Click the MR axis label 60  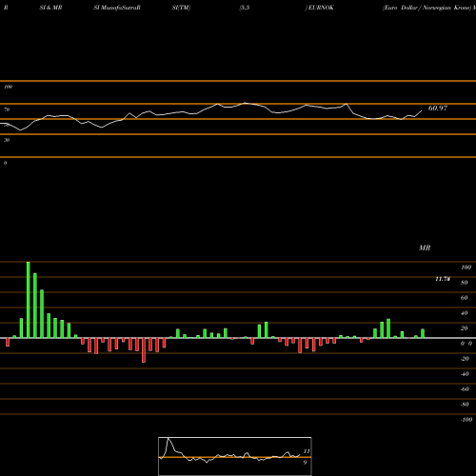(464, 298)
